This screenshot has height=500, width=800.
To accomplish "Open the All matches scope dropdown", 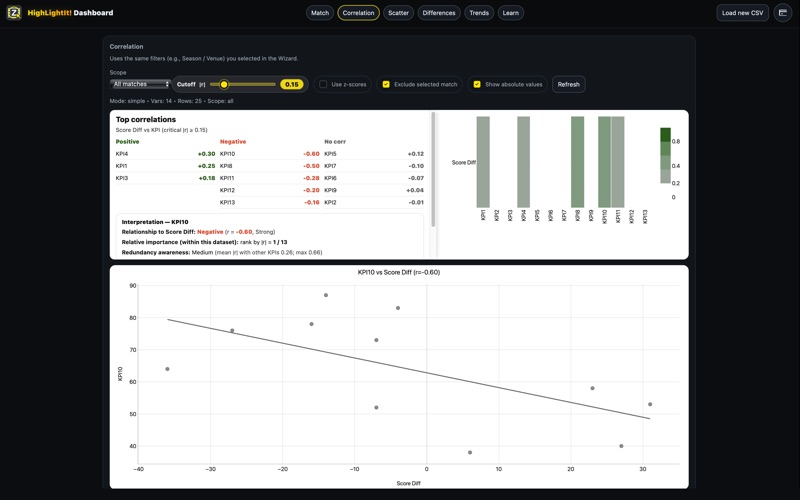I will 140,84.
